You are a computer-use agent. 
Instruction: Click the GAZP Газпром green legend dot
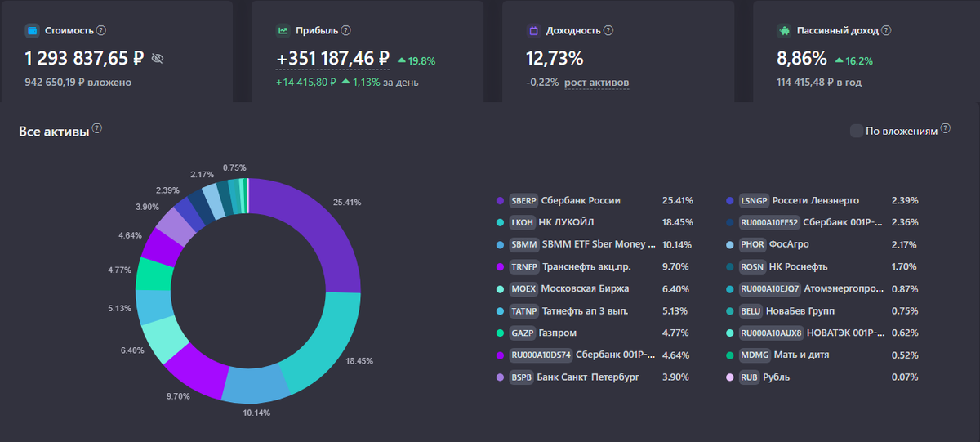tap(500, 333)
